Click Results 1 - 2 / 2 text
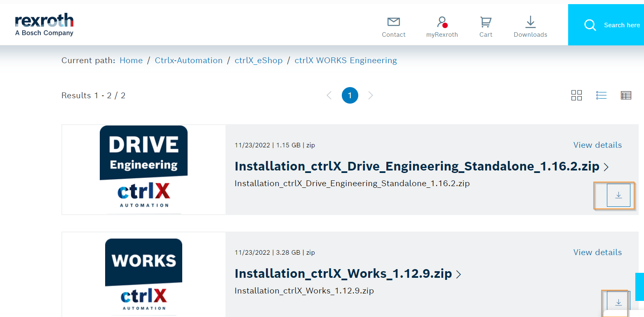644x317 pixels. (x=94, y=95)
